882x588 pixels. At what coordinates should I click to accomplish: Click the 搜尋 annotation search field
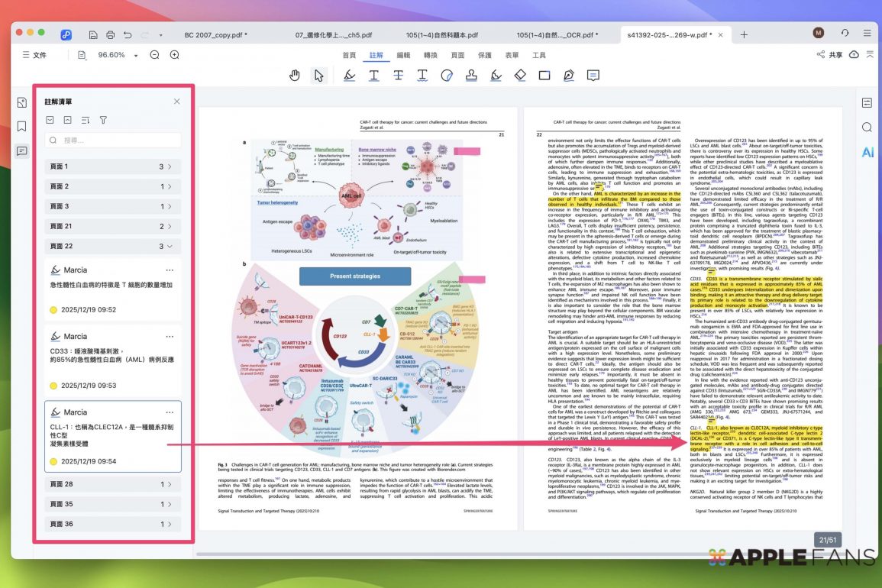point(113,141)
